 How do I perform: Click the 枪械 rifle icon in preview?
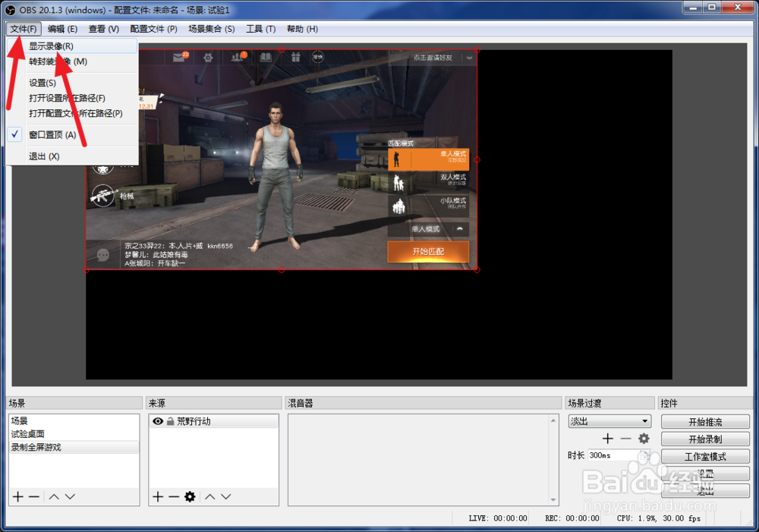click(x=102, y=196)
